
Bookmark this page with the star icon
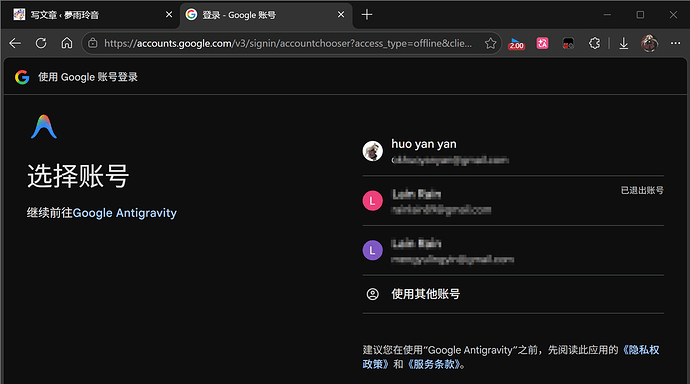[490, 43]
